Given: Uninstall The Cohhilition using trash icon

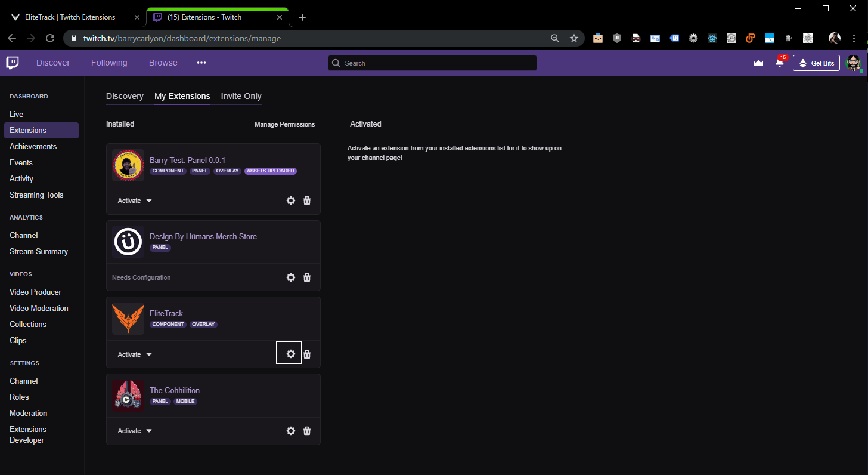Looking at the screenshot, I should pos(307,431).
